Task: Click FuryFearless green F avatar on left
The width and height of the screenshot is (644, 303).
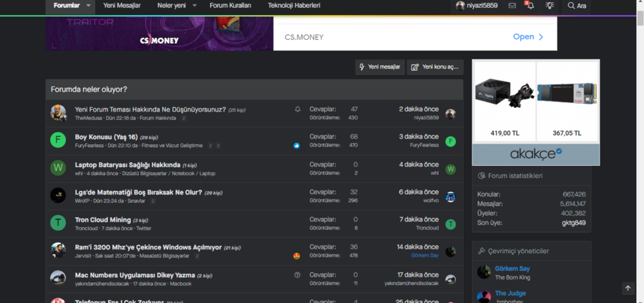Action: click(x=58, y=140)
